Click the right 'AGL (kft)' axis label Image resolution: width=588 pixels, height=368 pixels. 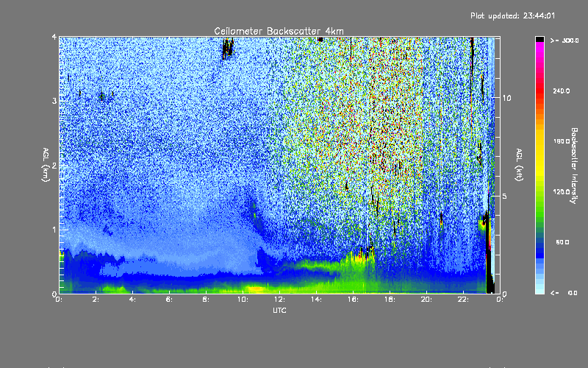(519, 165)
